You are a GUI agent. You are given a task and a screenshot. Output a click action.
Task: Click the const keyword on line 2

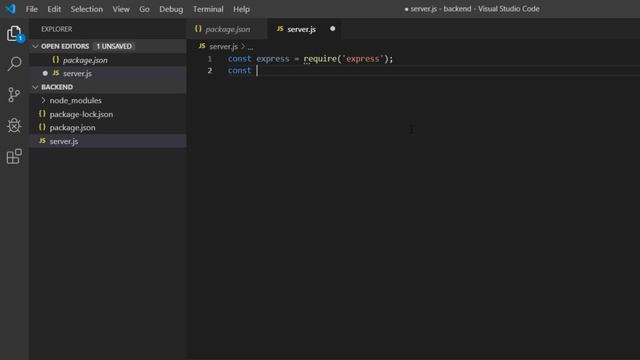[x=239, y=71]
